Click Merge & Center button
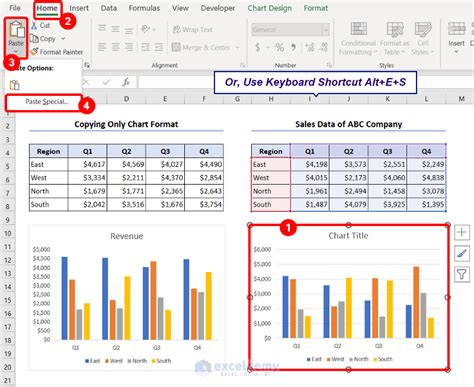Screen dimensions: 474x387 [201, 47]
